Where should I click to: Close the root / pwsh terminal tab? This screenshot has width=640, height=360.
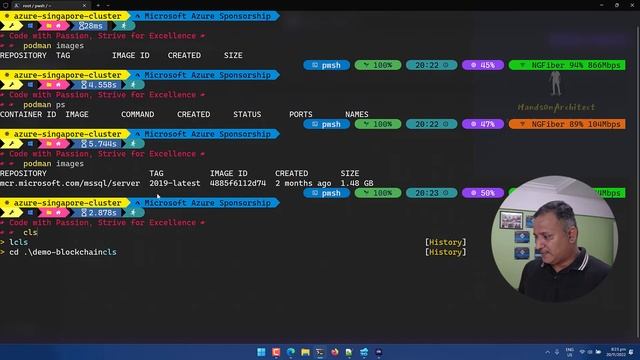(x=84, y=5)
